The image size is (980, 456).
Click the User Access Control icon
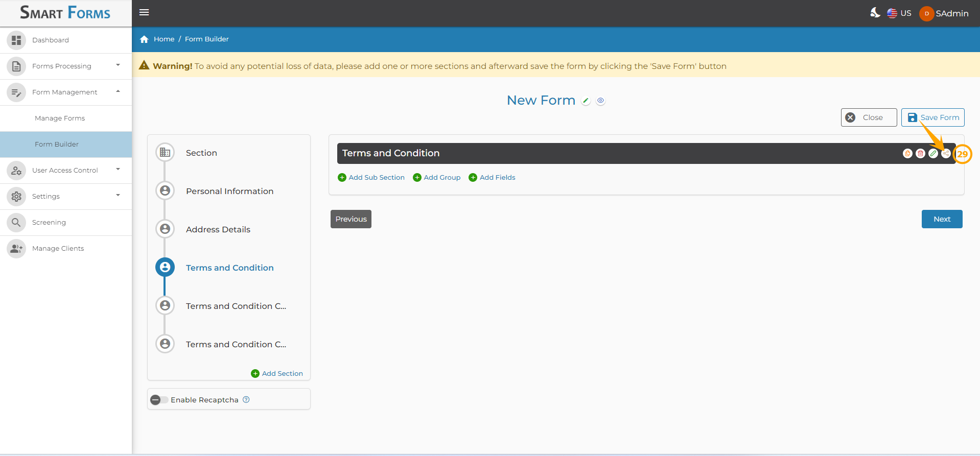pos(16,170)
